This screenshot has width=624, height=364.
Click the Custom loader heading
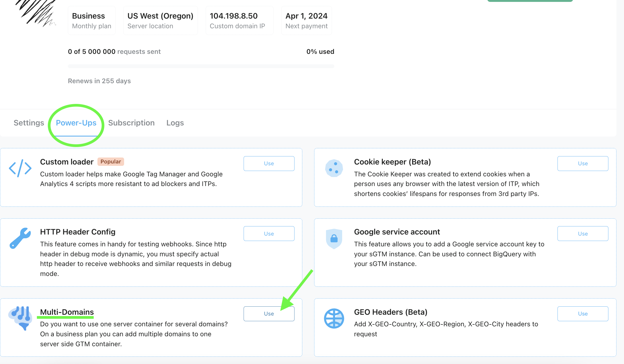pos(67,162)
